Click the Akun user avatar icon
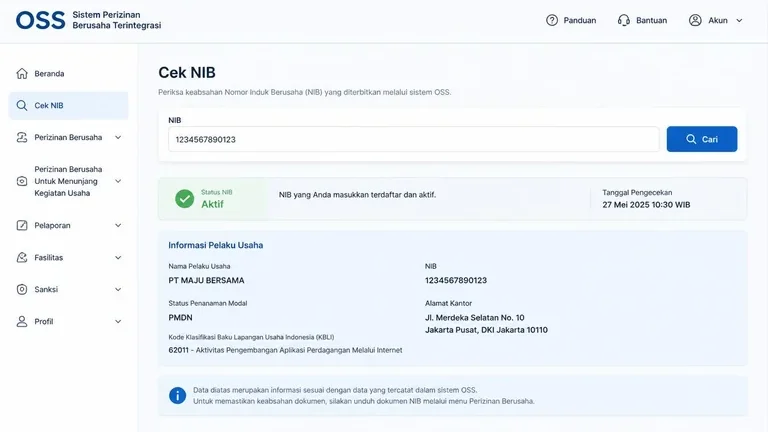 (x=695, y=20)
